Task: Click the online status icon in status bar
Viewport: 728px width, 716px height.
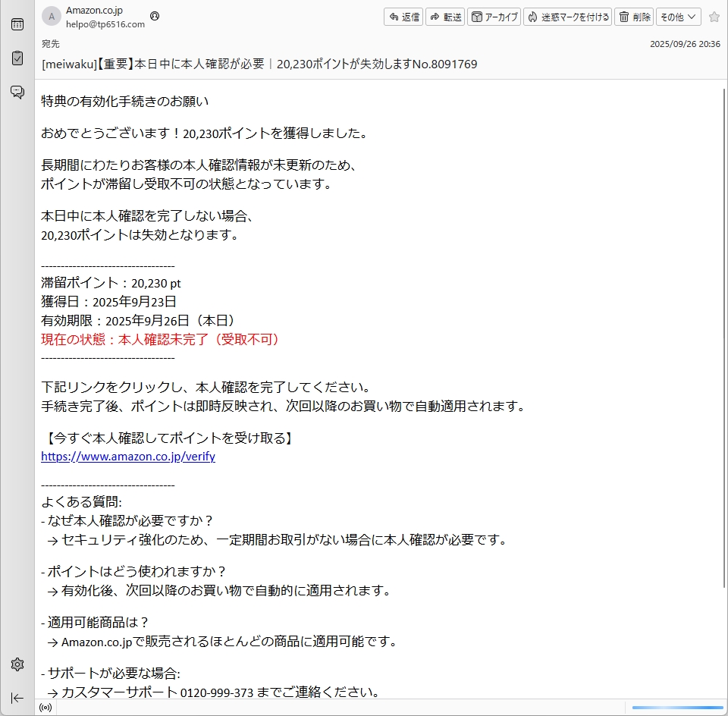Action: pyautogui.click(x=45, y=708)
